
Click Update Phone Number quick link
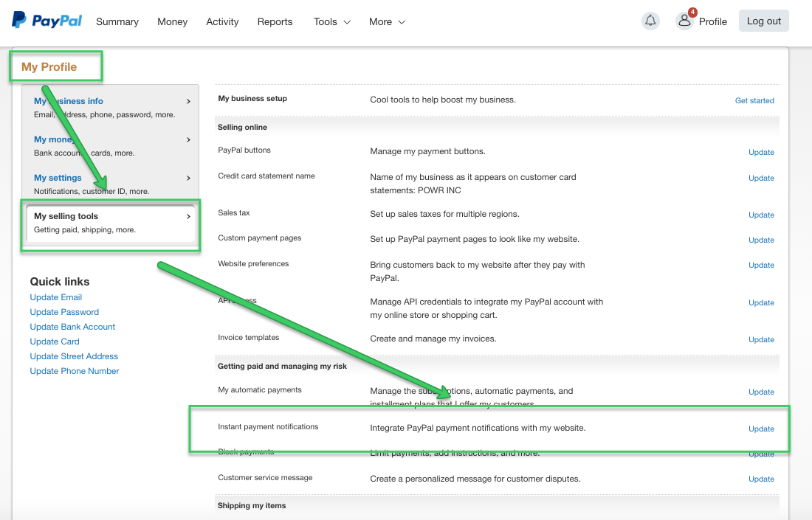75,371
